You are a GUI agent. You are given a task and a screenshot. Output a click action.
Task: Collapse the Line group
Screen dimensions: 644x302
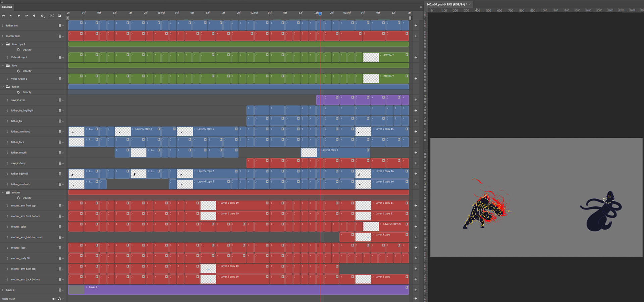click(x=3, y=65)
